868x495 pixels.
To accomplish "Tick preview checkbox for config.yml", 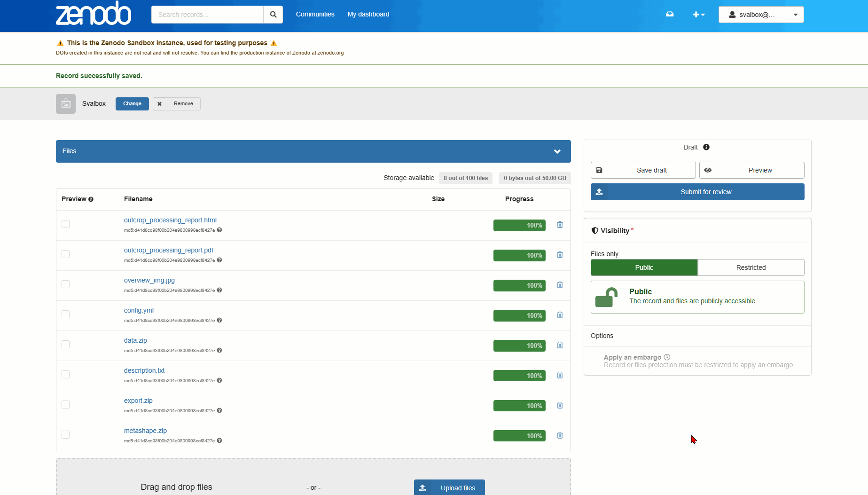I will click(66, 314).
